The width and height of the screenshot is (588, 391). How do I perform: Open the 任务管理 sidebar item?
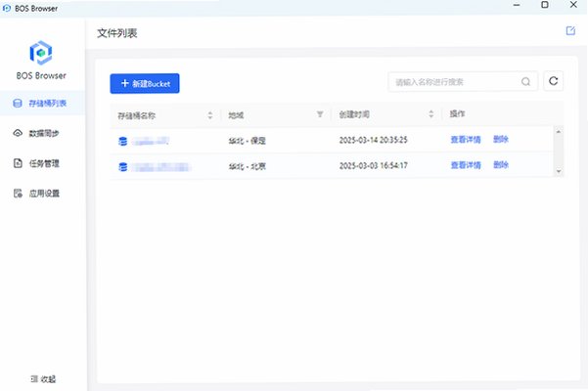pos(43,163)
